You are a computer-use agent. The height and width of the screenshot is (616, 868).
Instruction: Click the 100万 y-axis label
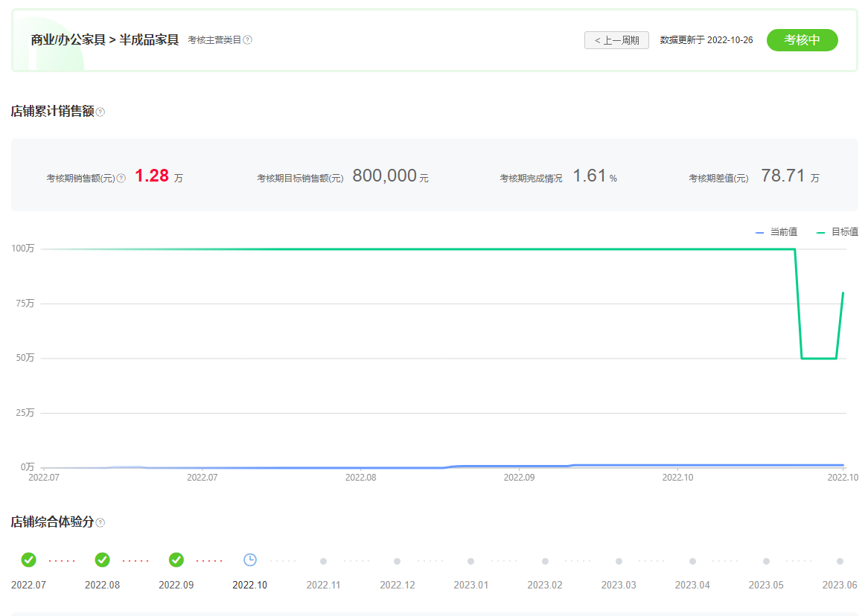click(22, 248)
